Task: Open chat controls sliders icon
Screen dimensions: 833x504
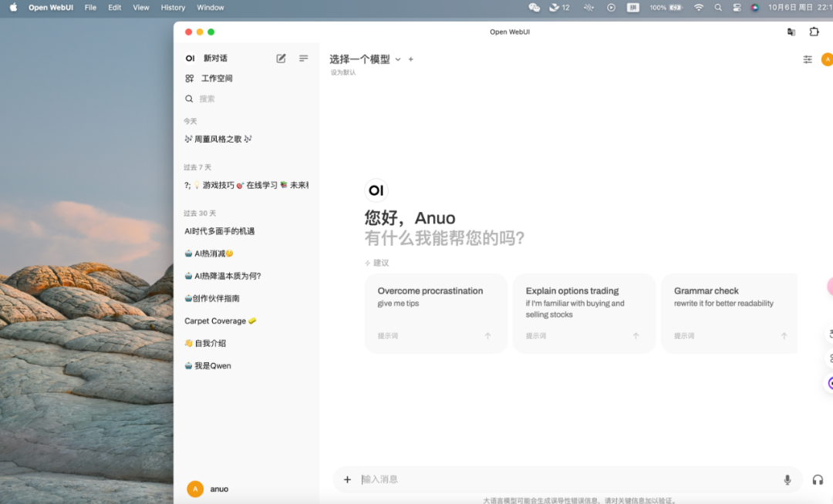Action: [808, 59]
